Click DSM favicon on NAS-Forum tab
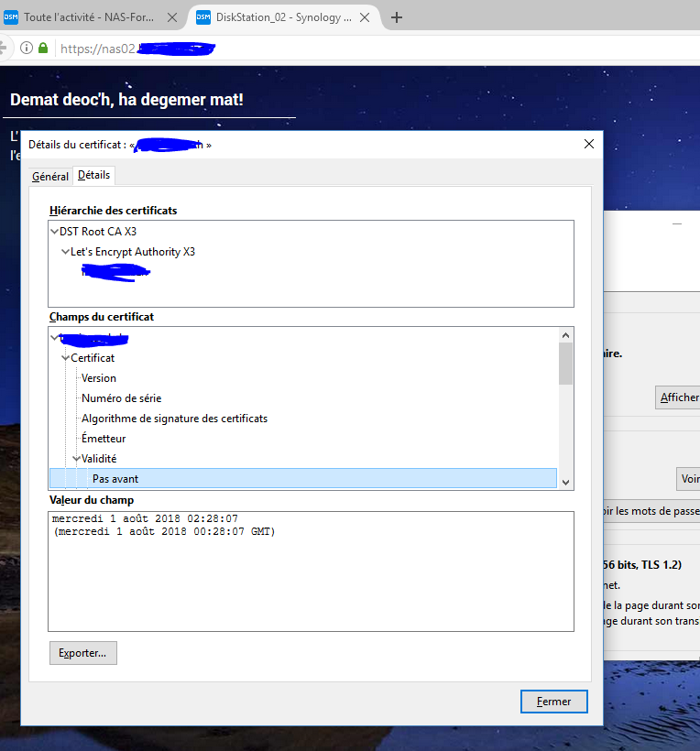Viewport: 700px width, 751px height. click(11, 17)
